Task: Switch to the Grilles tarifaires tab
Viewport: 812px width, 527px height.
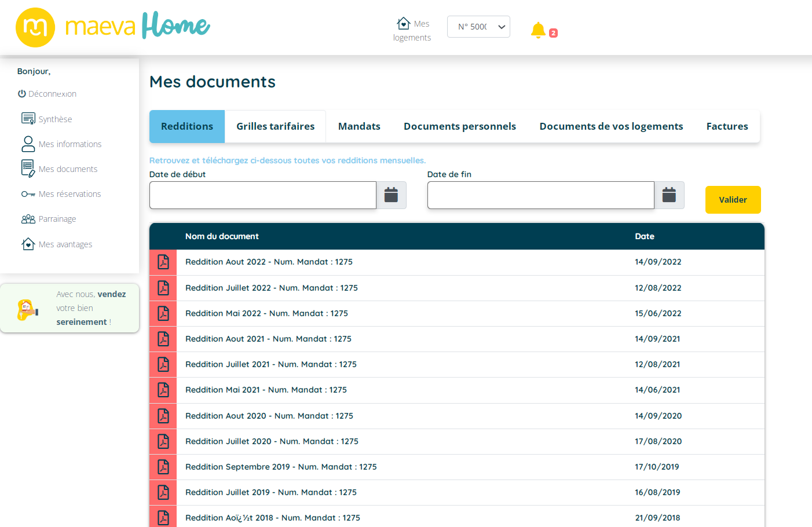Action: point(275,126)
